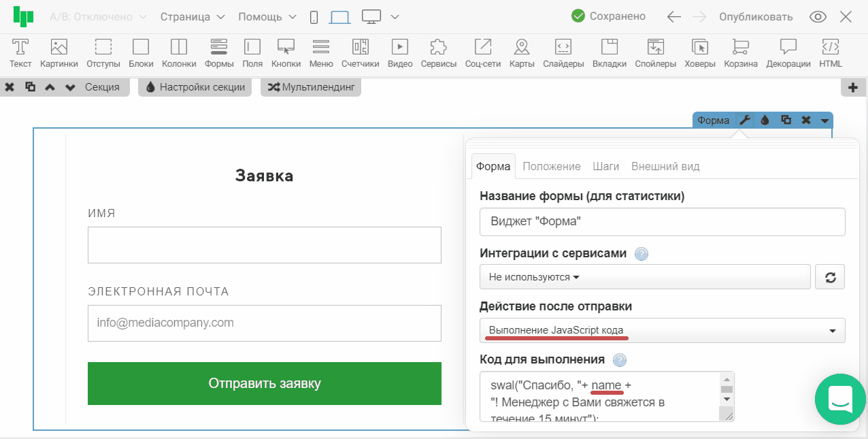Switch to desktop monitor view
This screenshot has height=439, width=868.
point(371,17)
